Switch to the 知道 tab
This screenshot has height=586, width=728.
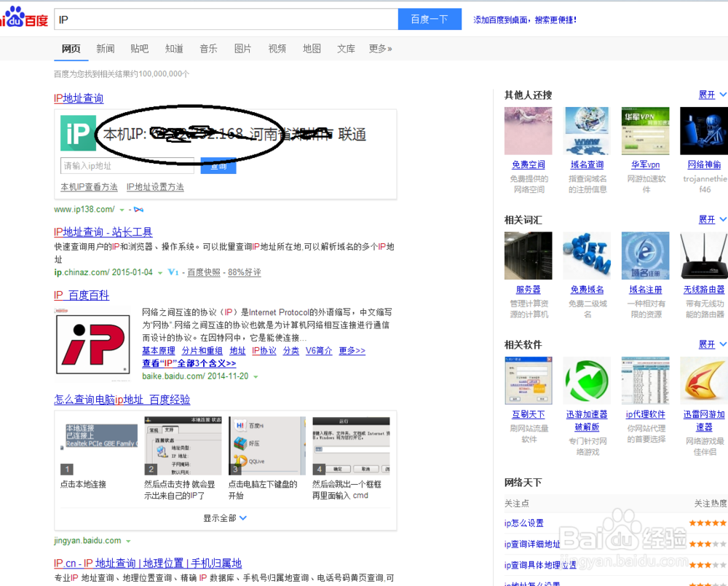[x=174, y=48]
